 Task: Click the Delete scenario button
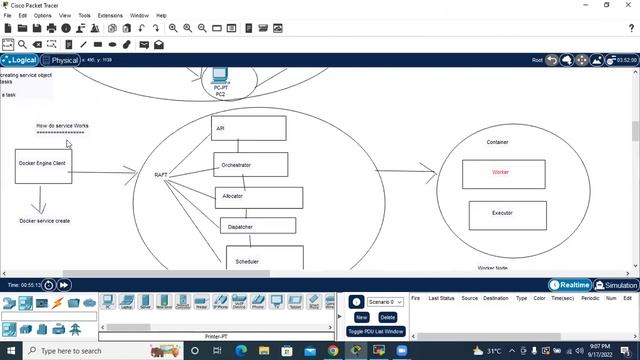point(387,317)
